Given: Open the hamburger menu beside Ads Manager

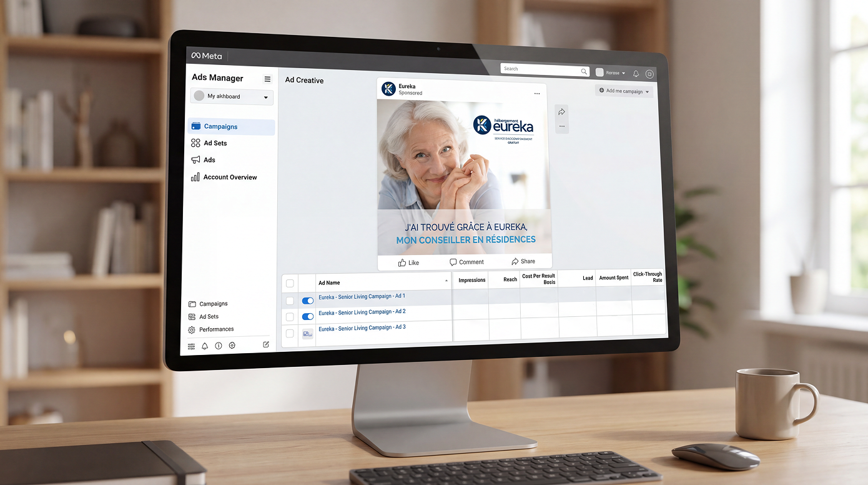Looking at the screenshot, I should pos(267,79).
